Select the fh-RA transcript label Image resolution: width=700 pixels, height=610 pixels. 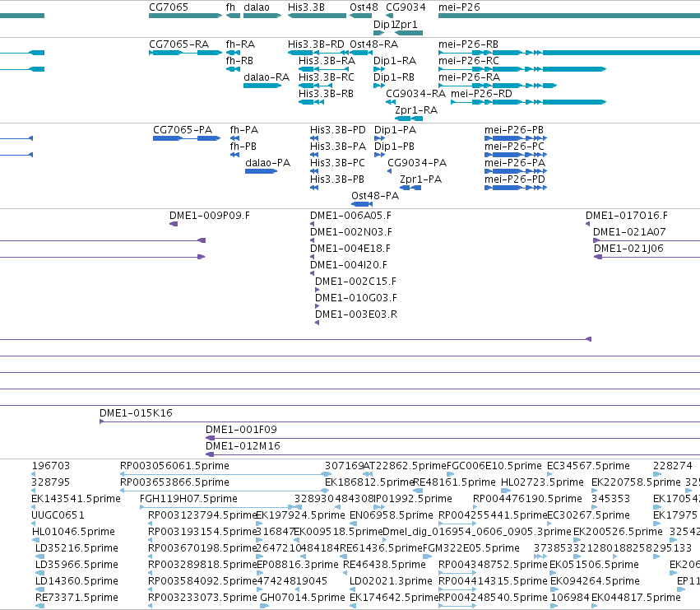240,44
